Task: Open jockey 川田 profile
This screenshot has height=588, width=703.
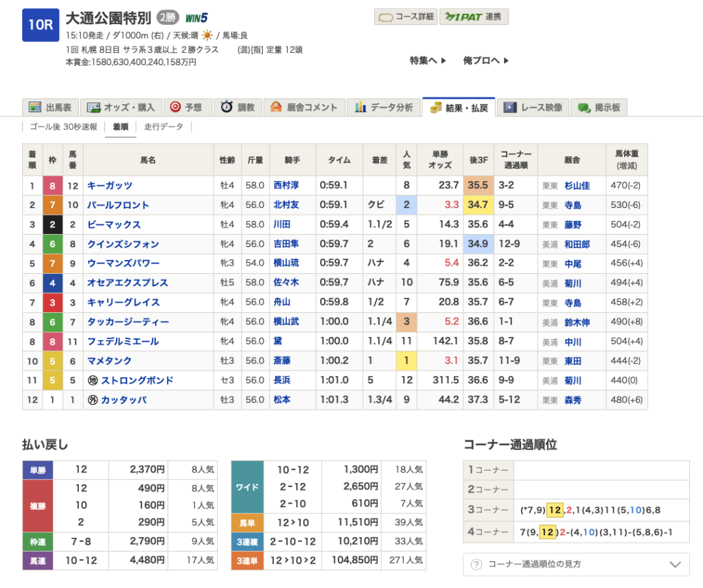Action: point(282,224)
